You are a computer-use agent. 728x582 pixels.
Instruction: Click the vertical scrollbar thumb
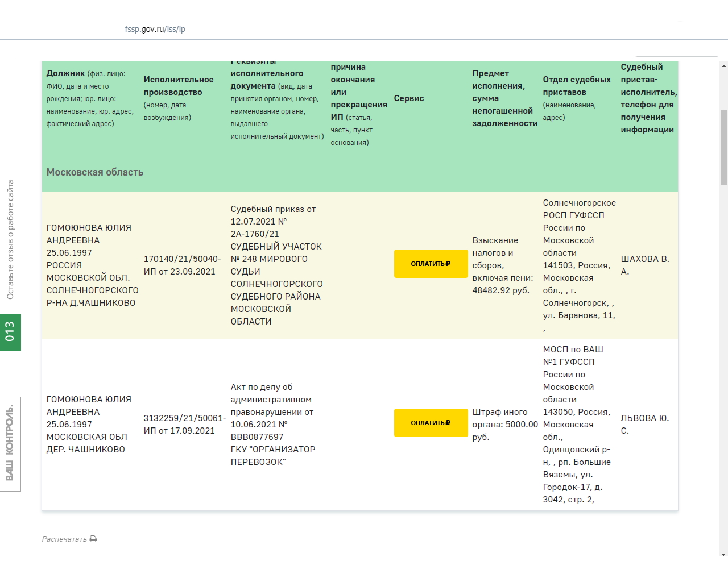click(x=723, y=147)
